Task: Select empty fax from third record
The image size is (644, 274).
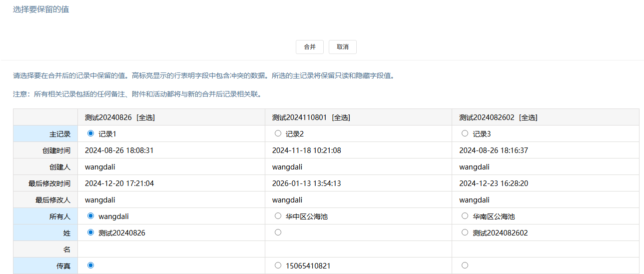Action: click(465, 265)
